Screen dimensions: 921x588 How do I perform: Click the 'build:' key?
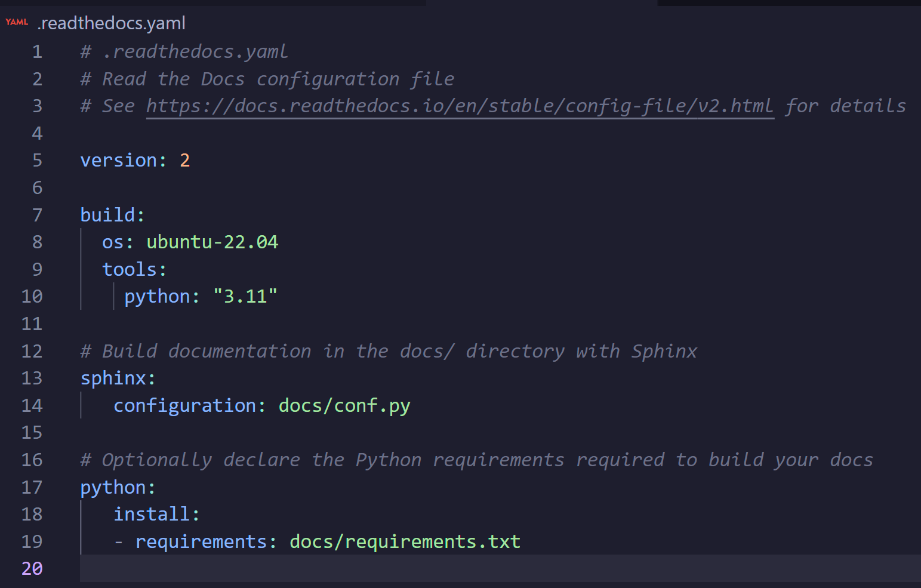[113, 215]
